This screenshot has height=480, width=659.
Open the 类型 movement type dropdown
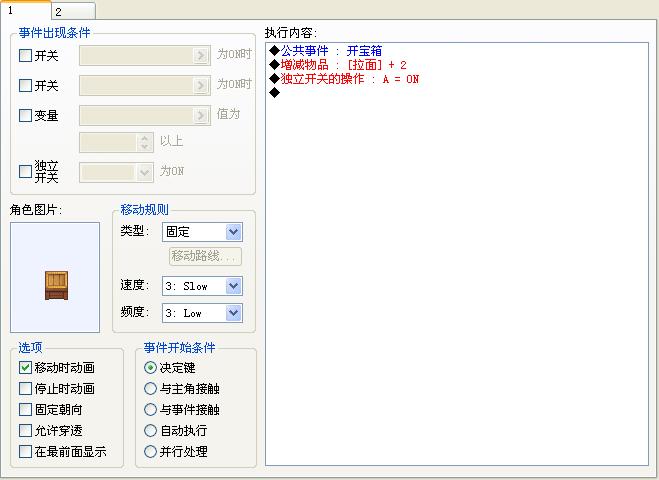(x=202, y=232)
